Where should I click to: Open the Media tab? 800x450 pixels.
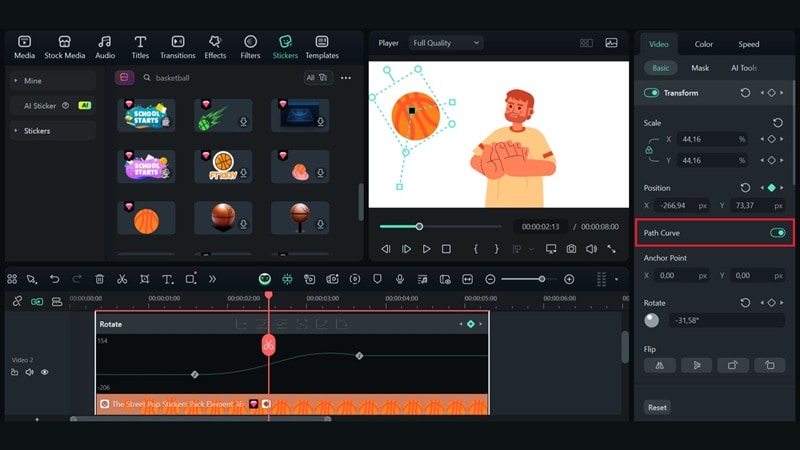tap(24, 47)
